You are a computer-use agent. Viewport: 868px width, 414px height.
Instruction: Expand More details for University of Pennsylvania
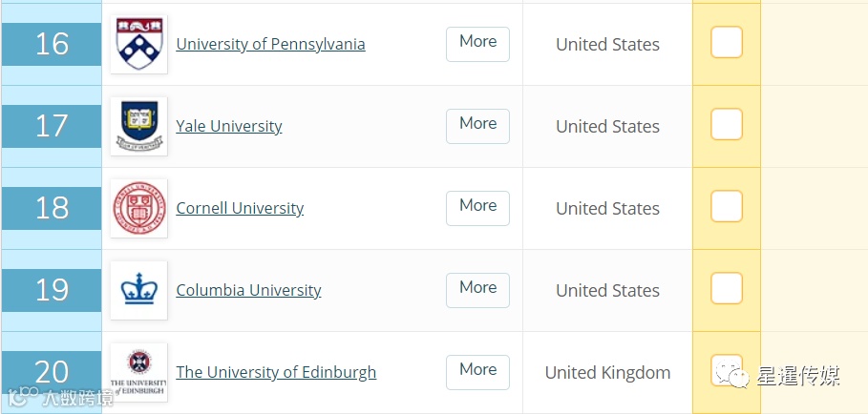(477, 44)
